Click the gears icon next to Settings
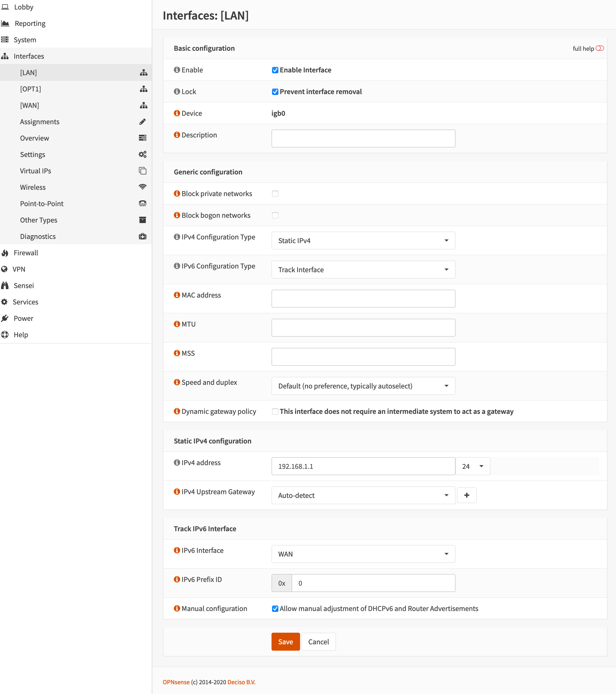Screen dimensions: 616x694 click(142, 155)
